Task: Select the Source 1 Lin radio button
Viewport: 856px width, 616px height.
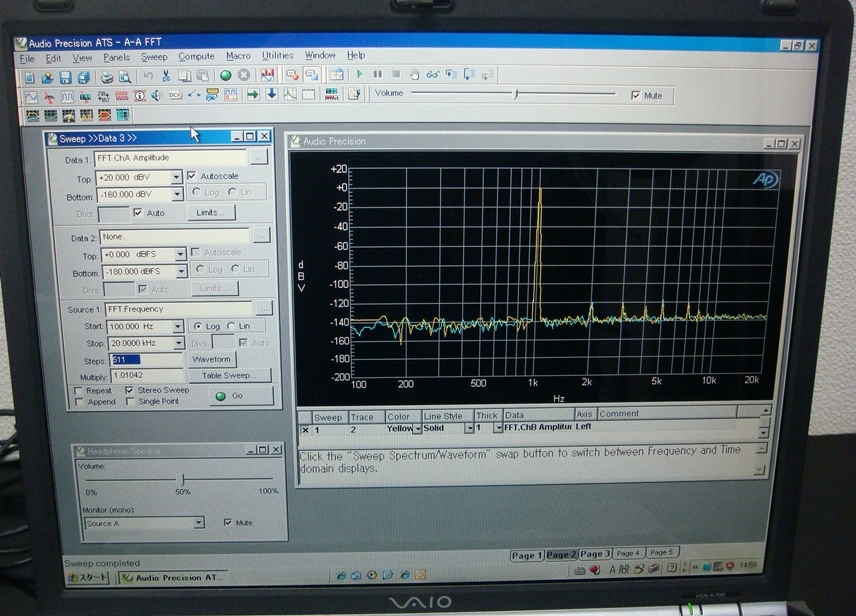Action: (x=230, y=326)
